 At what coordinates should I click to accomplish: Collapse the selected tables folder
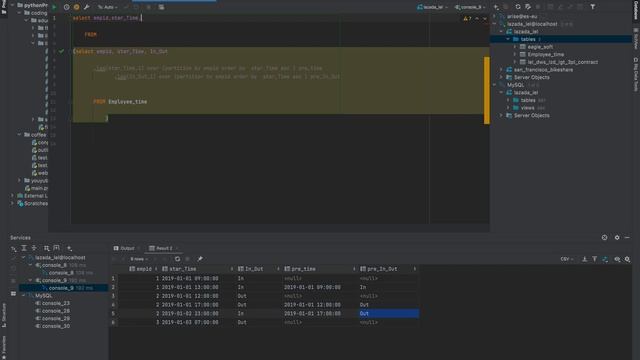point(508,39)
